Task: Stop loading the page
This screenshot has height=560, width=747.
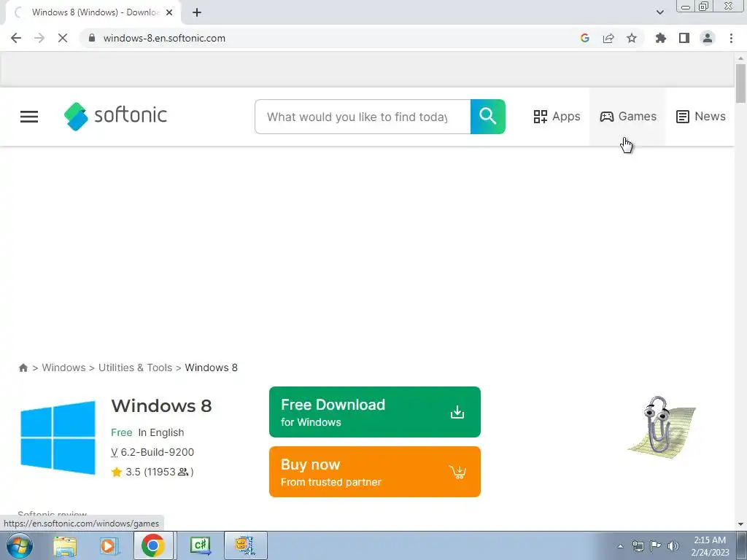Action: pyautogui.click(x=63, y=38)
